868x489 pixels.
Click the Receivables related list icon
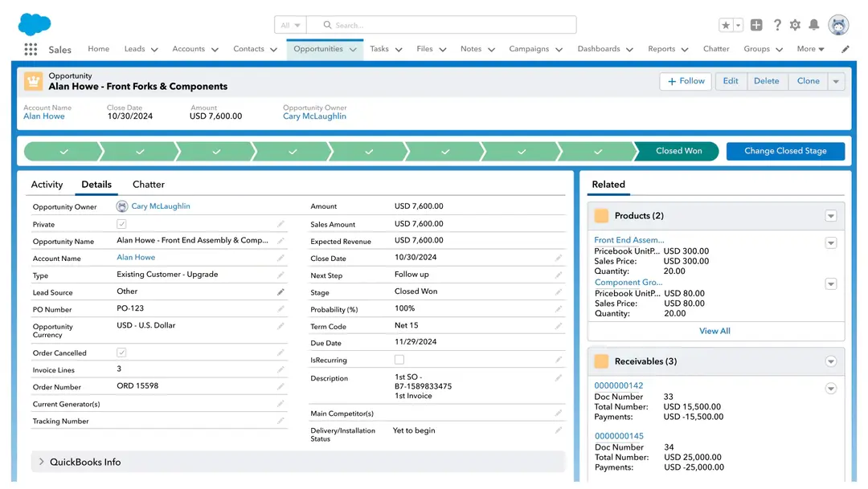[x=601, y=361]
